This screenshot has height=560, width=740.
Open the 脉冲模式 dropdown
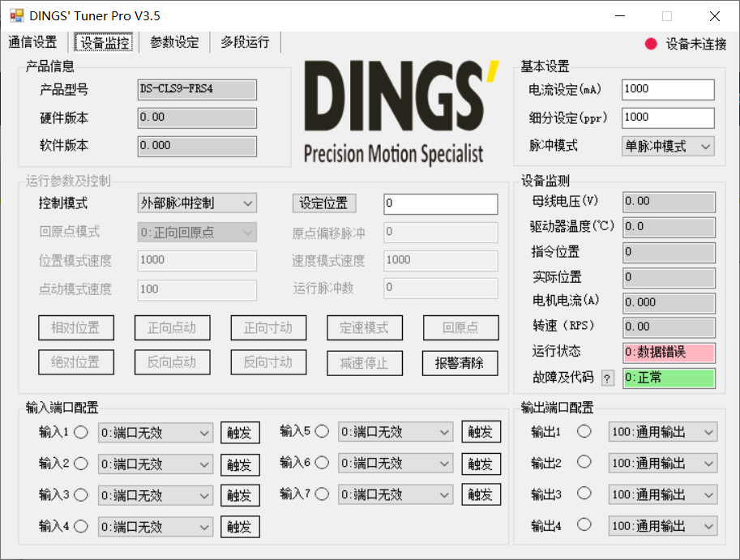668,146
